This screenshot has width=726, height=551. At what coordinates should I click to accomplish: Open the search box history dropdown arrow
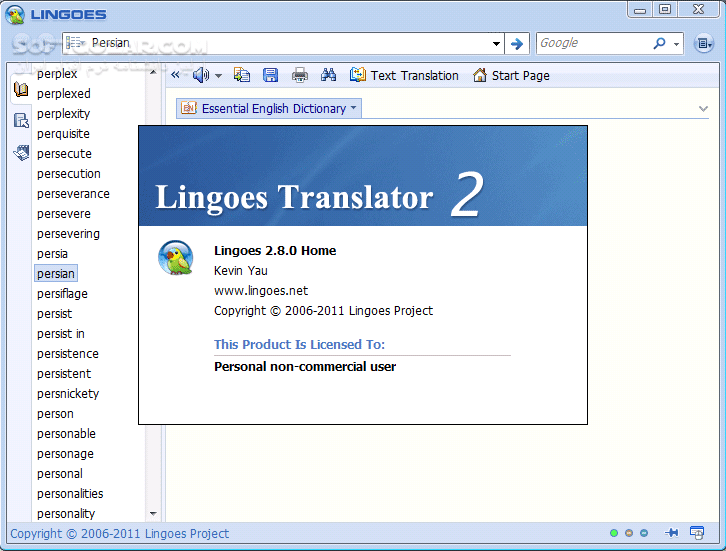(496, 44)
